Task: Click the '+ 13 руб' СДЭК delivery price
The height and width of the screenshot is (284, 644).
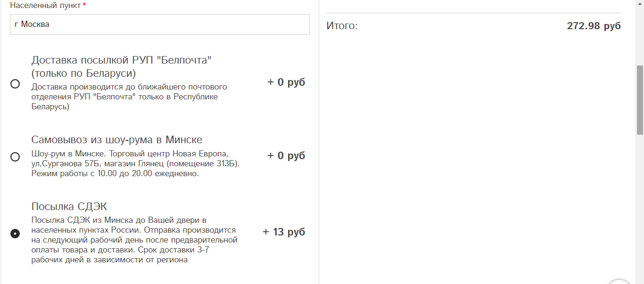Action: click(x=284, y=232)
